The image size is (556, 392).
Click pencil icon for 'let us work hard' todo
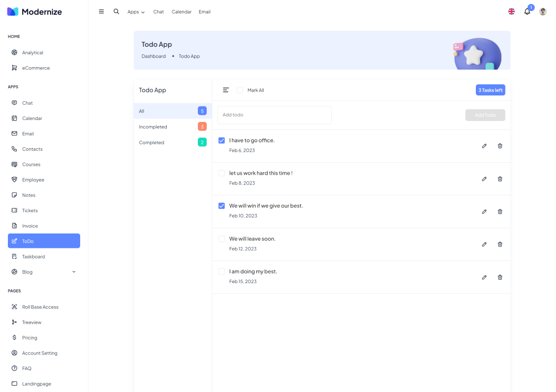pos(484,179)
